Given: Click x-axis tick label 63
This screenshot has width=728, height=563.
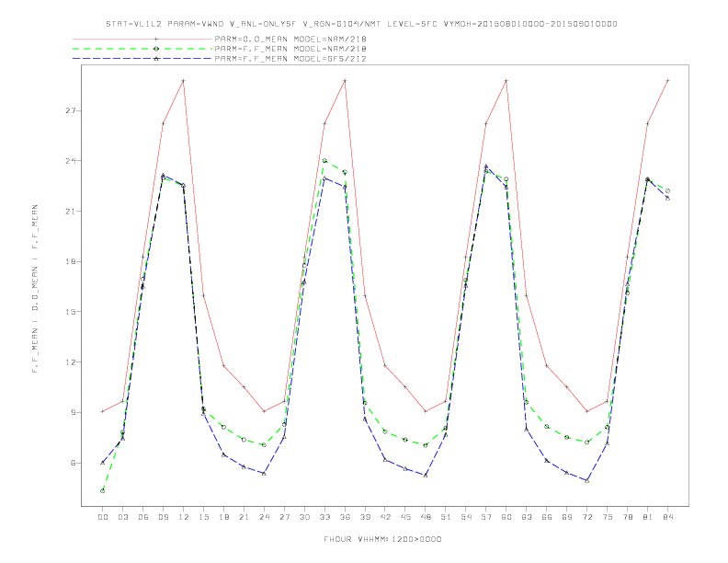Looking at the screenshot, I should point(527,517).
